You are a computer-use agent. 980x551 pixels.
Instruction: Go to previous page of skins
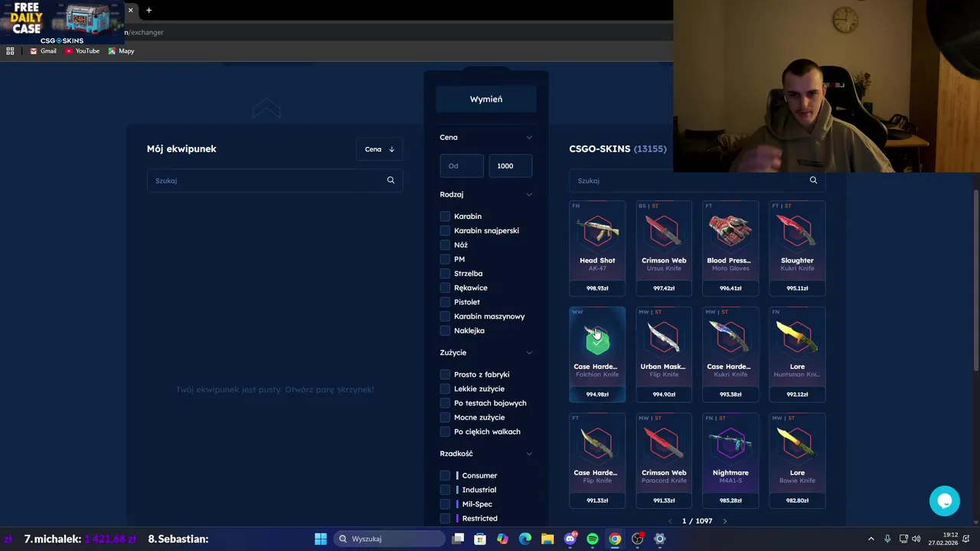[x=670, y=521]
